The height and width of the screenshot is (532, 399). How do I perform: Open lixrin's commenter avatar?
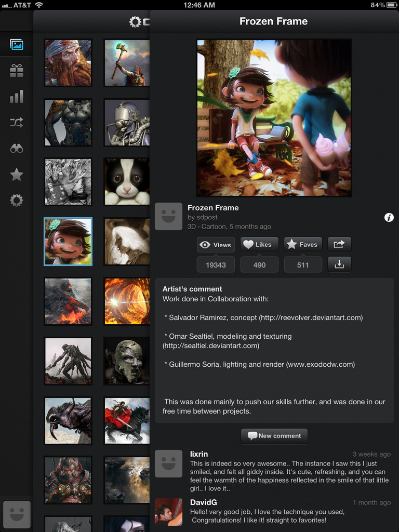169,463
